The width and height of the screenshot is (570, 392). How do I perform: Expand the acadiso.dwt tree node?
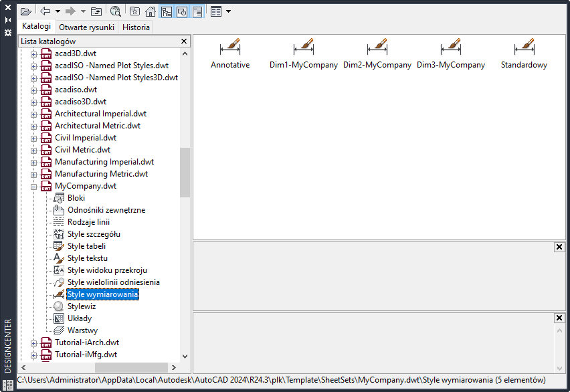[33, 90]
